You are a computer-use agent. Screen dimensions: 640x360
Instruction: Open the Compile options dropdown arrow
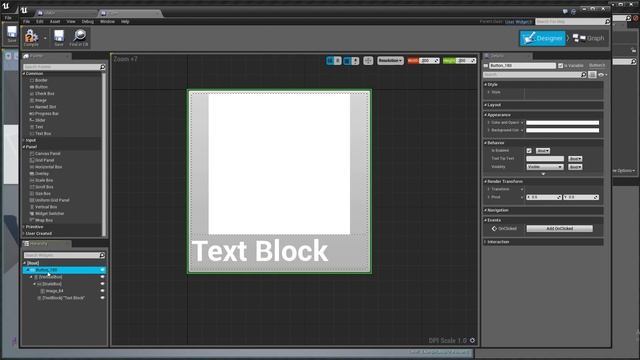(45, 38)
